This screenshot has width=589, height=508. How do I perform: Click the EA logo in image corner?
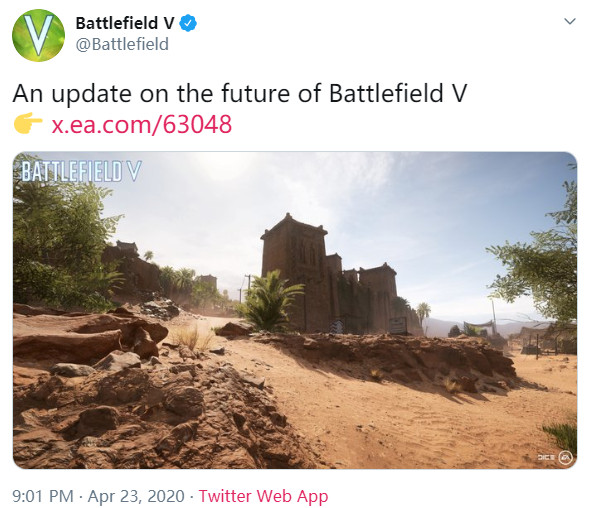565,457
